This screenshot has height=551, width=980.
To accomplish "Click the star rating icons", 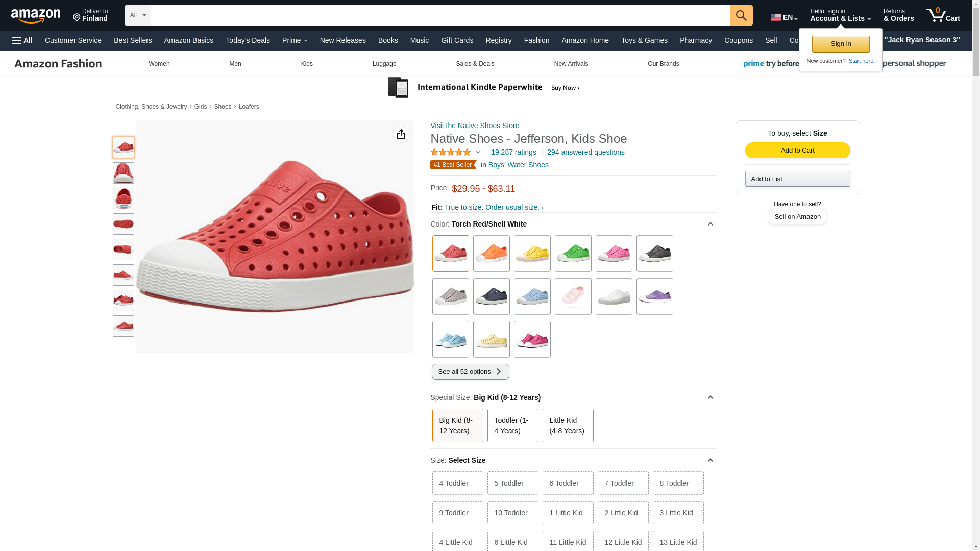I will [x=451, y=152].
